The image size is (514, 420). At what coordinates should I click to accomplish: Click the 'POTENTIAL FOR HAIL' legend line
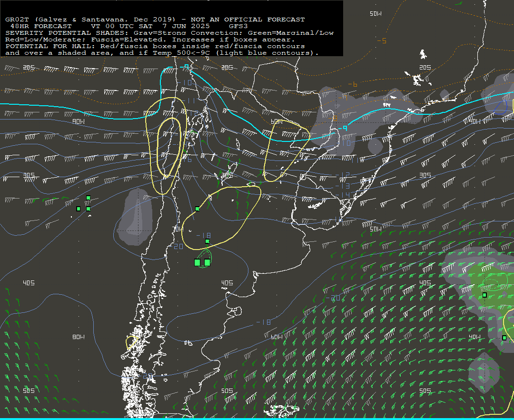(x=155, y=46)
